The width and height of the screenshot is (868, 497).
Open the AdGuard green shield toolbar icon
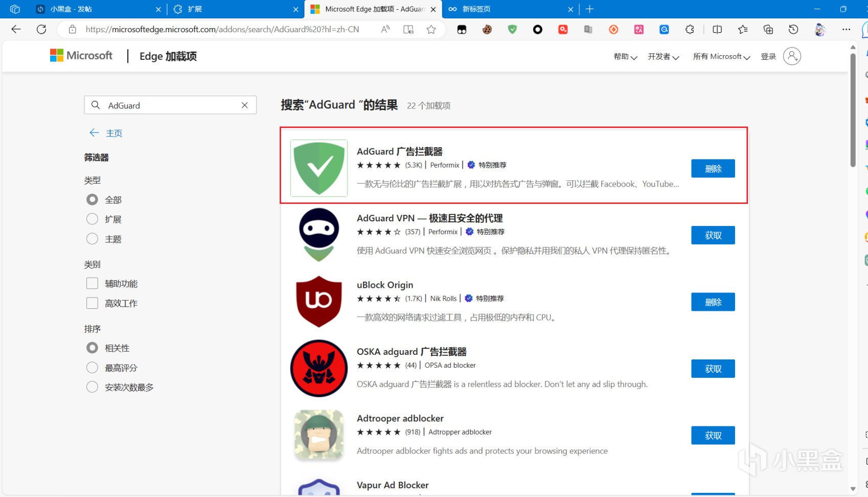point(512,30)
